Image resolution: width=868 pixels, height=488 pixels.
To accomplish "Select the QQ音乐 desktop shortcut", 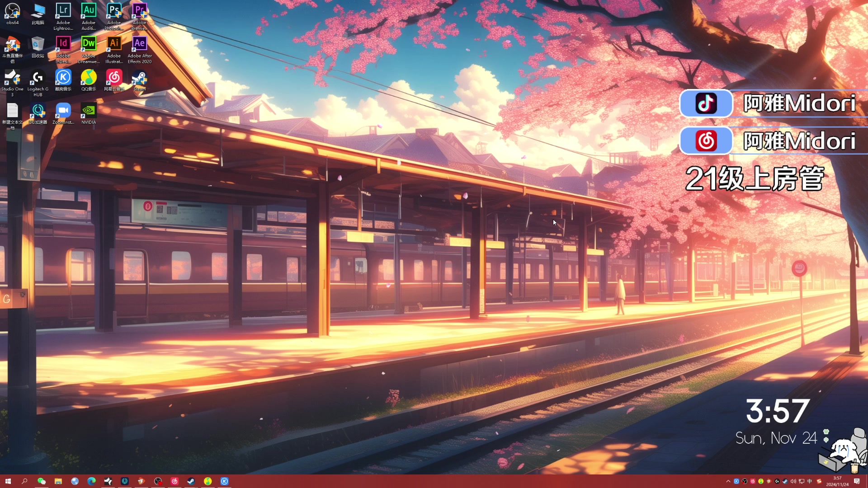I will [x=89, y=80].
